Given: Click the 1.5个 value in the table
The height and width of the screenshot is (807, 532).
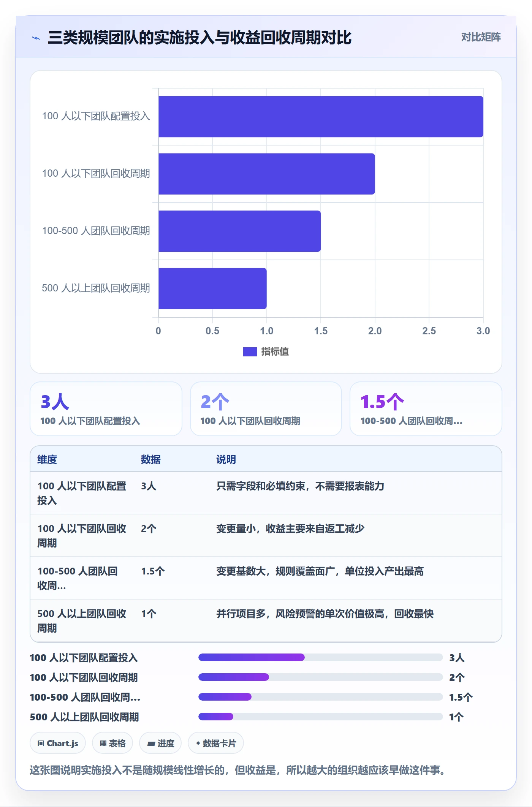Looking at the screenshot, I should coord(153,571).
